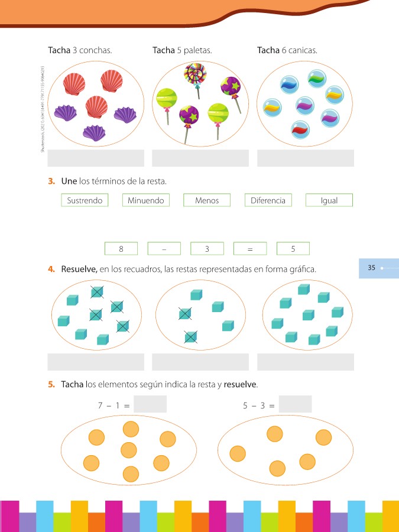Click the box containing number 8
This screenshot has width=399, height=532.
pos(121,248)
